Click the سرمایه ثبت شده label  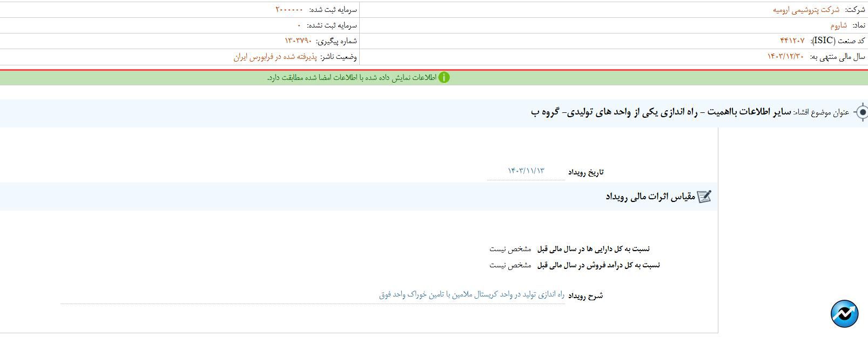(x=333, y=10)
